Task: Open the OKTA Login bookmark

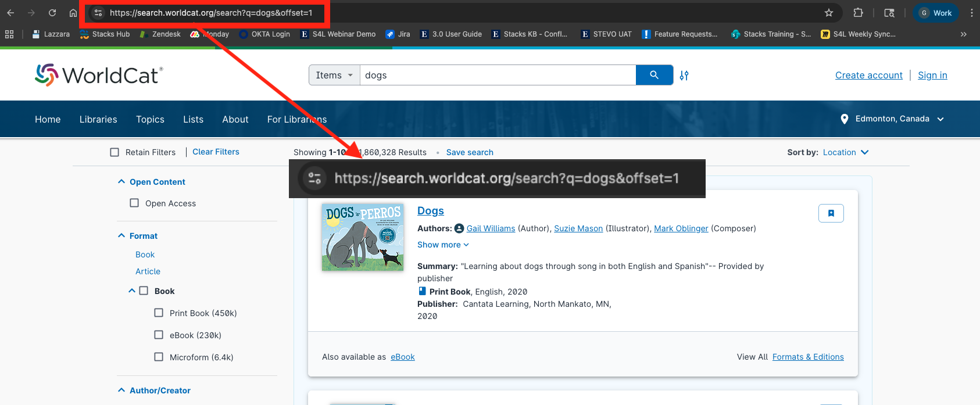Action: point(264,34)
